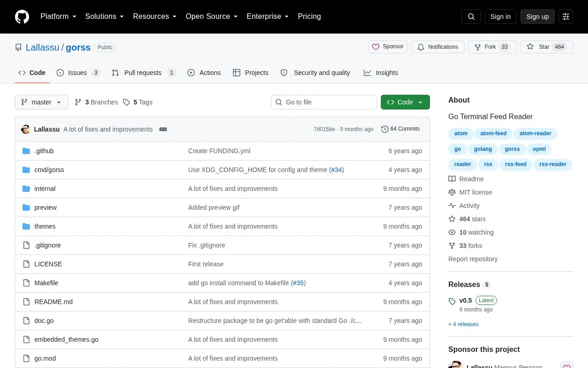Select the Code tab
The image size is (588, 368).
32,73
